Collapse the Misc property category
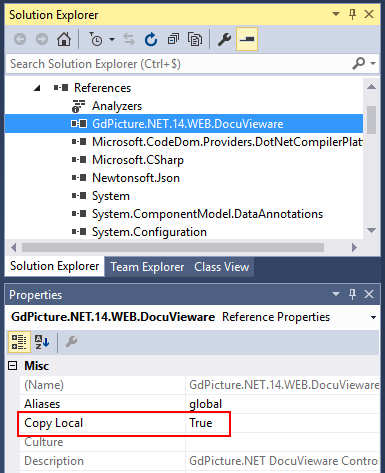Screen dimensions: 385x473 pyautogui.click(x=13, y=366)
